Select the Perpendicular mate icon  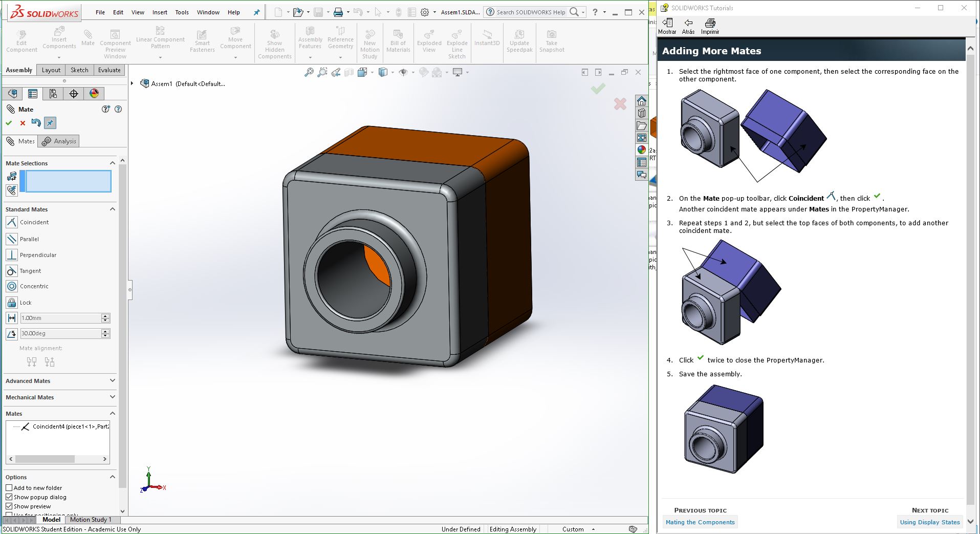12,254
